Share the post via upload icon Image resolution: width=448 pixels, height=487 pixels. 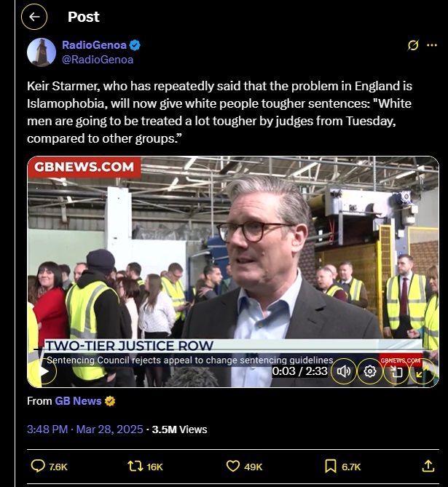428,466
